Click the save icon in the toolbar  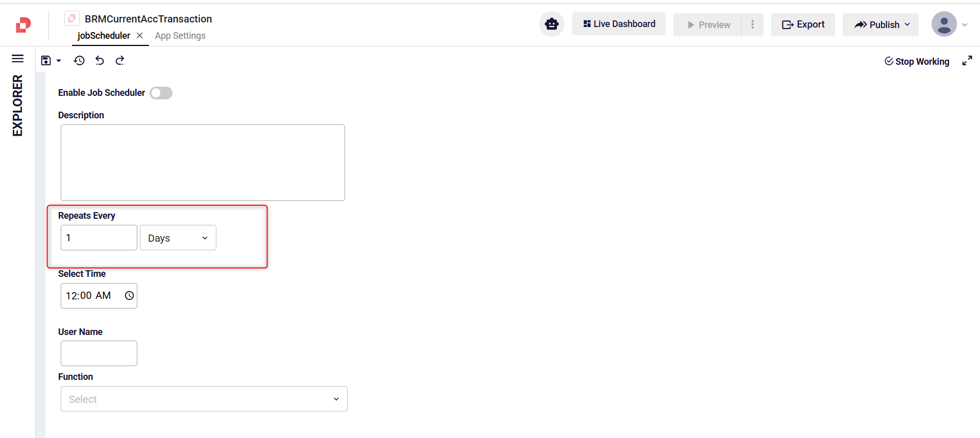pyautogui.click(x=46, y=61)
